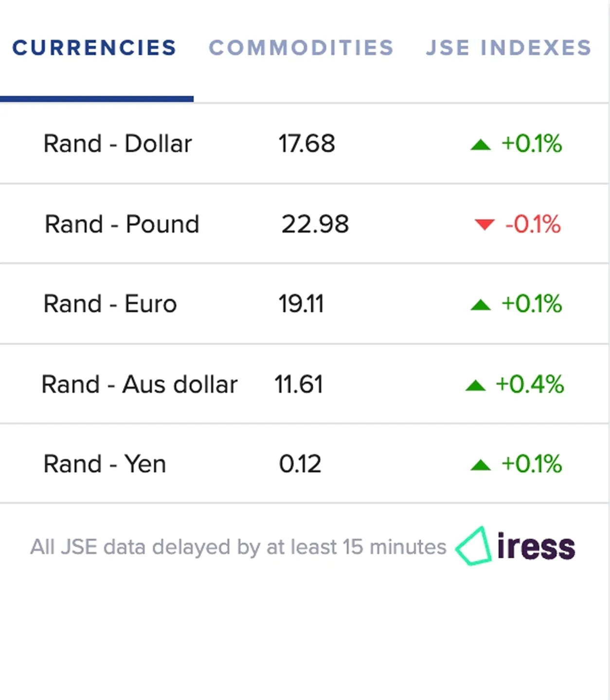Click the Rand - Yen label
This screenshot has height=700, width=610.
105,464
